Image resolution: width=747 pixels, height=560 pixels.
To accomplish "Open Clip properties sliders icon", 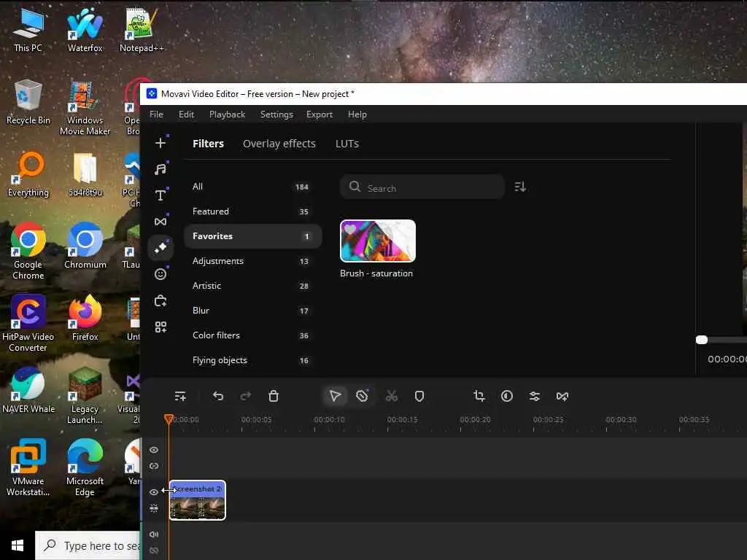I will click(535, 396).
